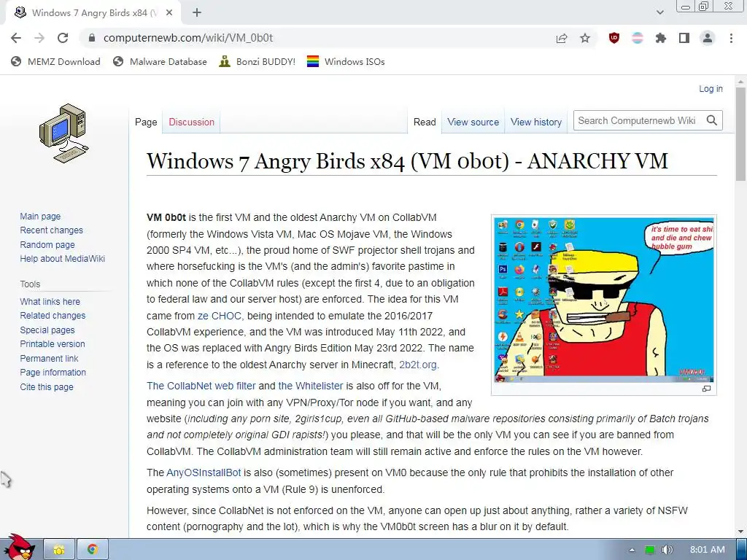Open a new tab with plus button

(x=197, y=13)
